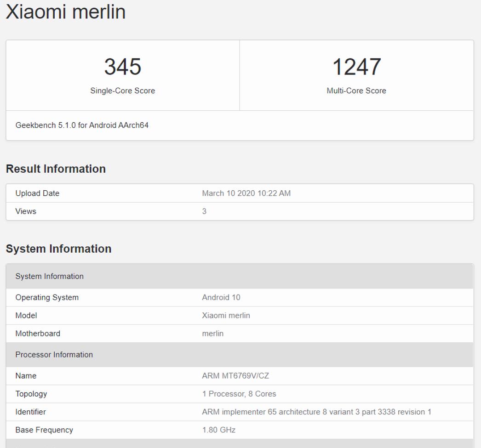Click the large System Information section heading
481x448 pixels.
[58, 249]
